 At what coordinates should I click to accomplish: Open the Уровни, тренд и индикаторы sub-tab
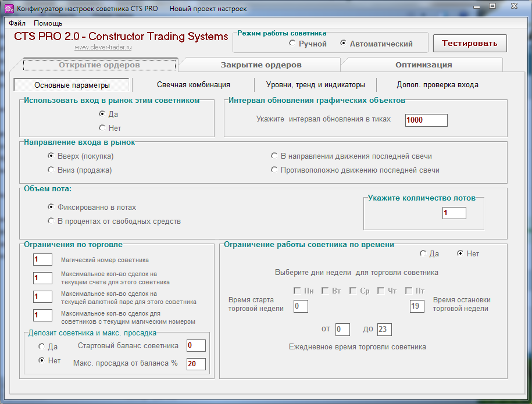[316, 85]
